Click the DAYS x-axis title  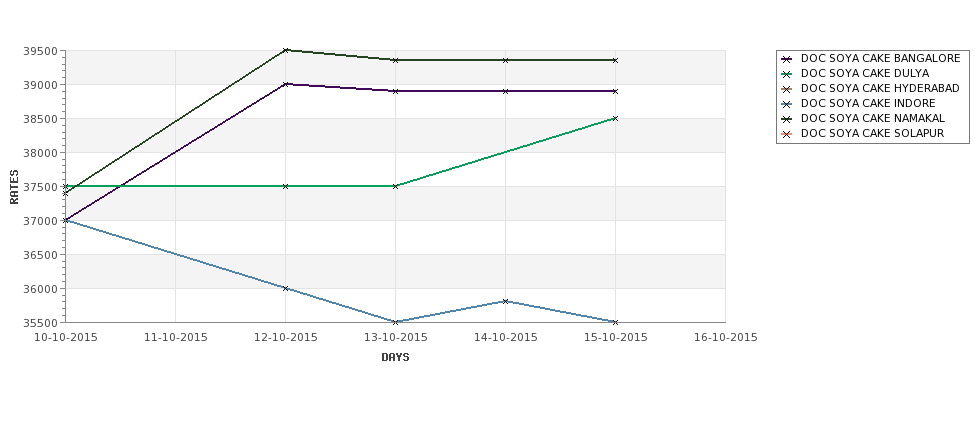click(x=395, y=358)
